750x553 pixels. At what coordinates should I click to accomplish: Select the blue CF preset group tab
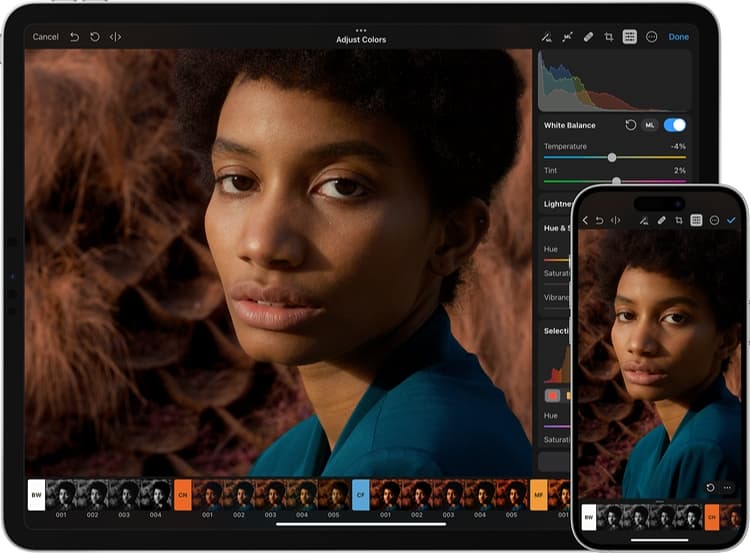360,494
